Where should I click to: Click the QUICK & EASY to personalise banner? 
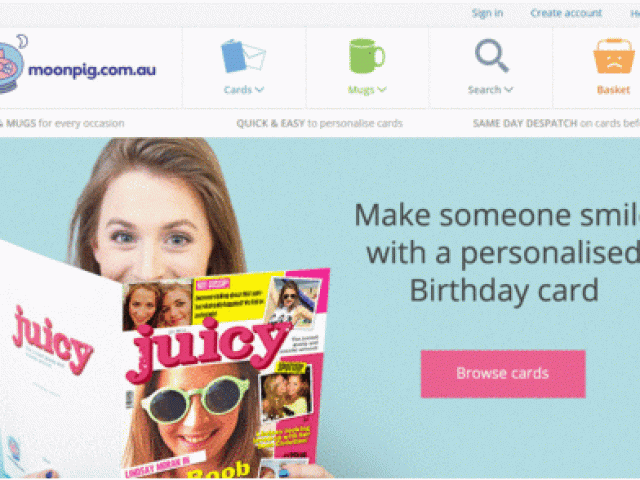click(320, 123)
